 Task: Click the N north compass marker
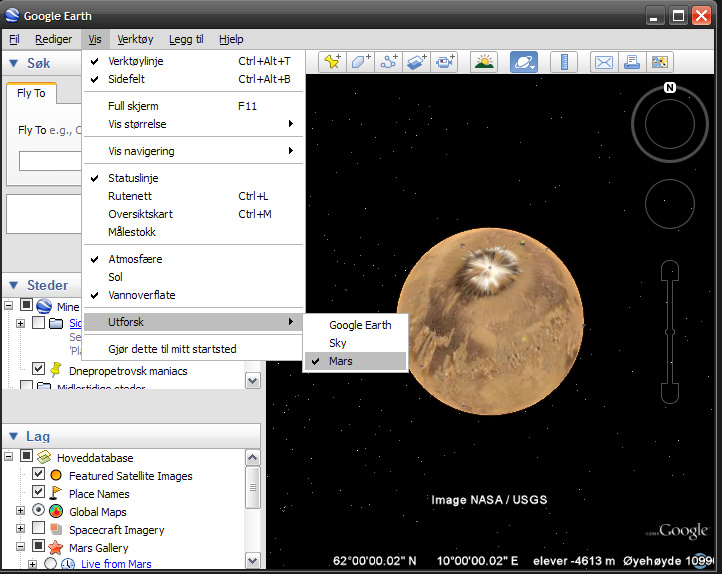(x=670, y=87)
